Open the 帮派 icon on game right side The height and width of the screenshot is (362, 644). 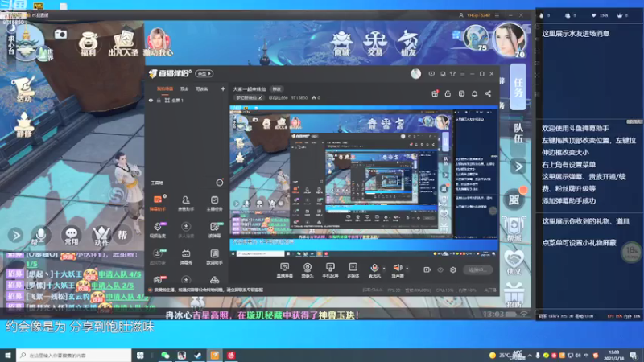click(514, 229)
